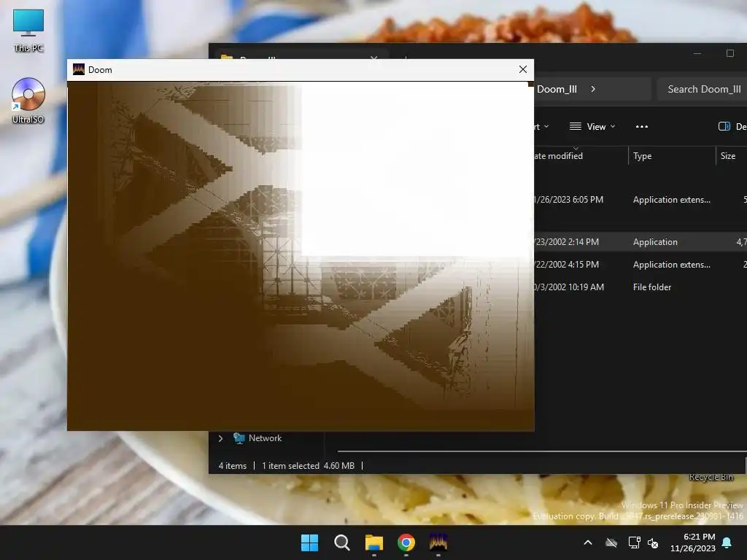747x560 pixels.
Task: Click Doom game viewport
Action: click(x=300, y=256)
